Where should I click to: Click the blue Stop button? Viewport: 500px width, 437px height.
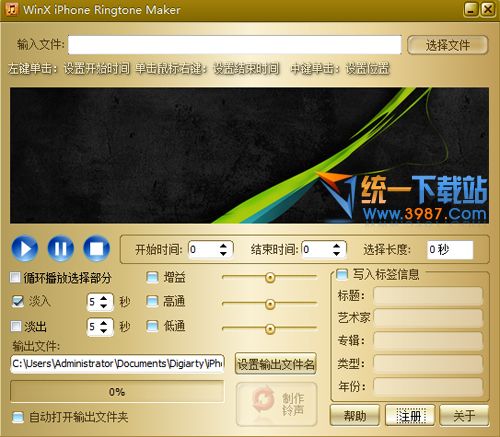click(x=97, y=248)
